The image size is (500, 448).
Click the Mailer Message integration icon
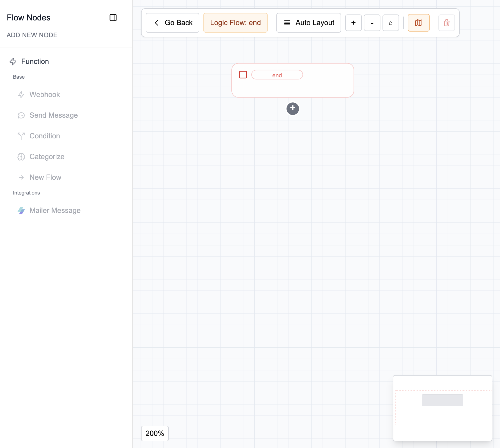coord(21,211)
